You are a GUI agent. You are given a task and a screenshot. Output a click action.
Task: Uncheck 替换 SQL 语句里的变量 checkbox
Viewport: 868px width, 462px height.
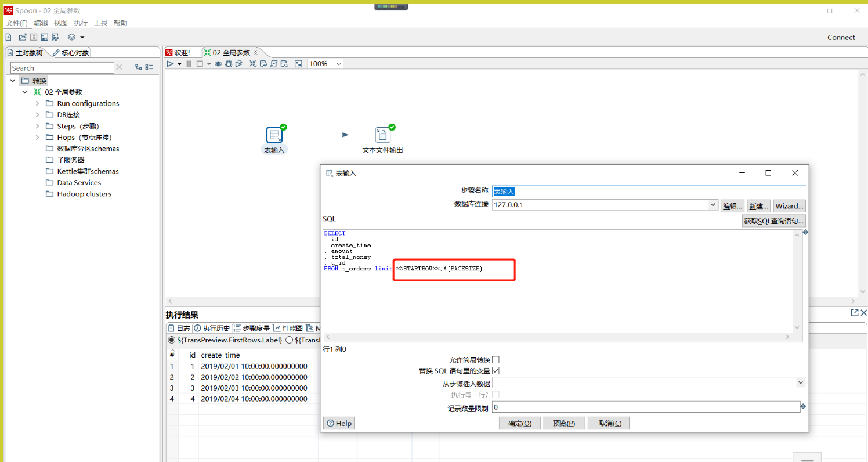496,371
